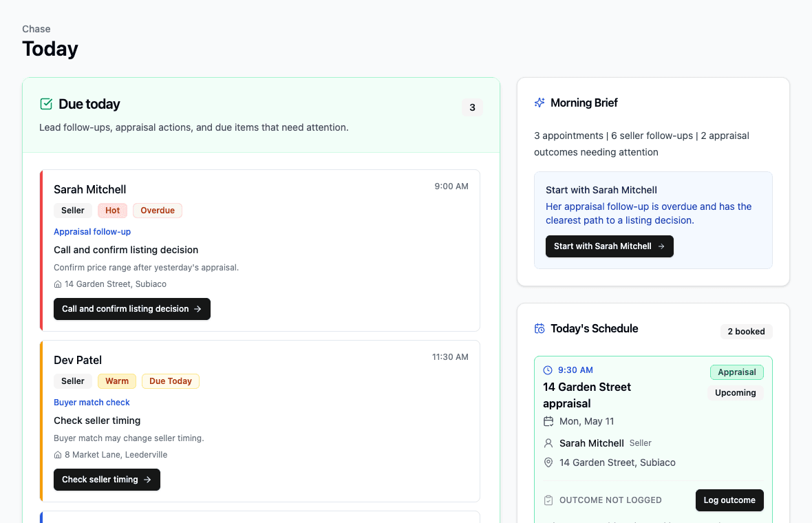Open the 'Buyer match check' link
Screen dimensions: 812x523
click(92, 403)
